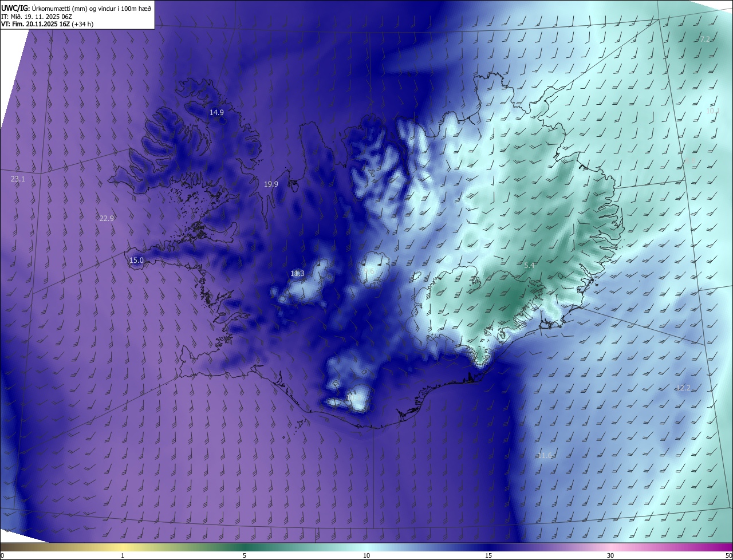This screenshot has width=733, height=560.
Task: Click the 10.1 value near the east edge
Action: (713, 111)
